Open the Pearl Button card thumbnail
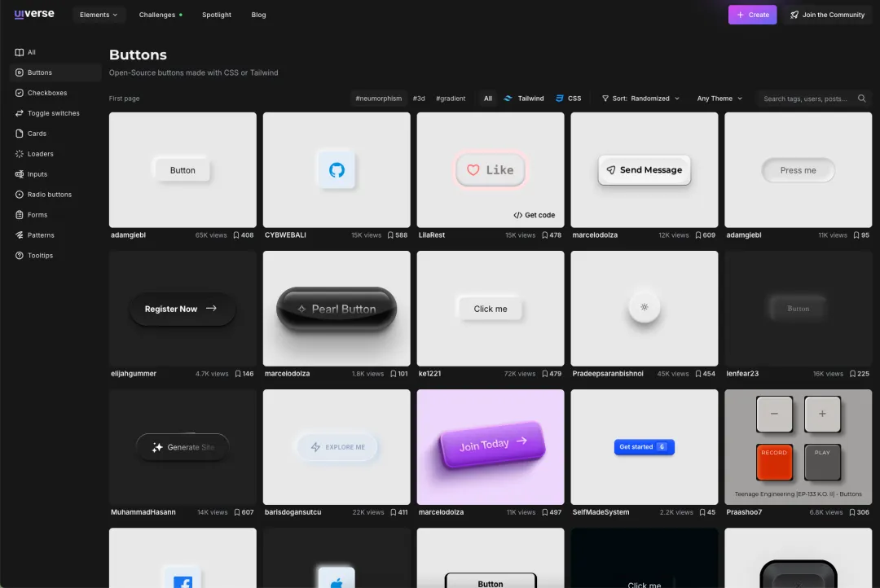Image resolution: width=880 pixels, height=588 pixels. click(x=337, y=309)
